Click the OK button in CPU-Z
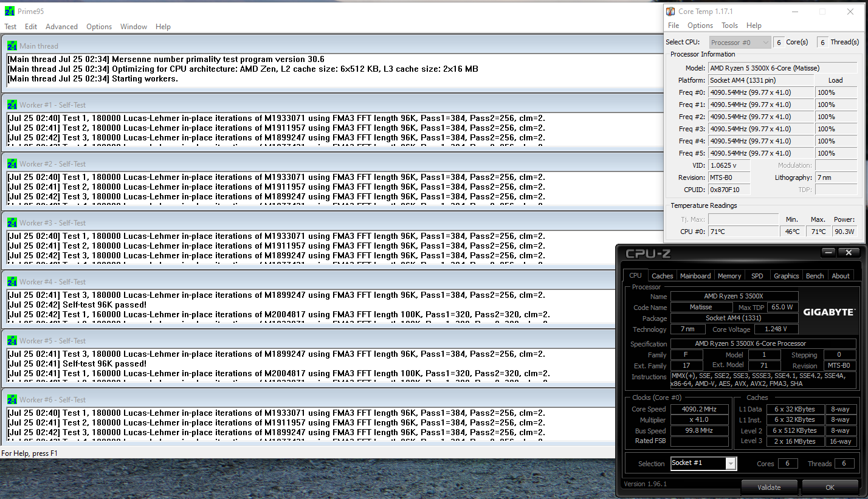The width and height of the screenshot is (868, 499). click(x=830, y=487)
